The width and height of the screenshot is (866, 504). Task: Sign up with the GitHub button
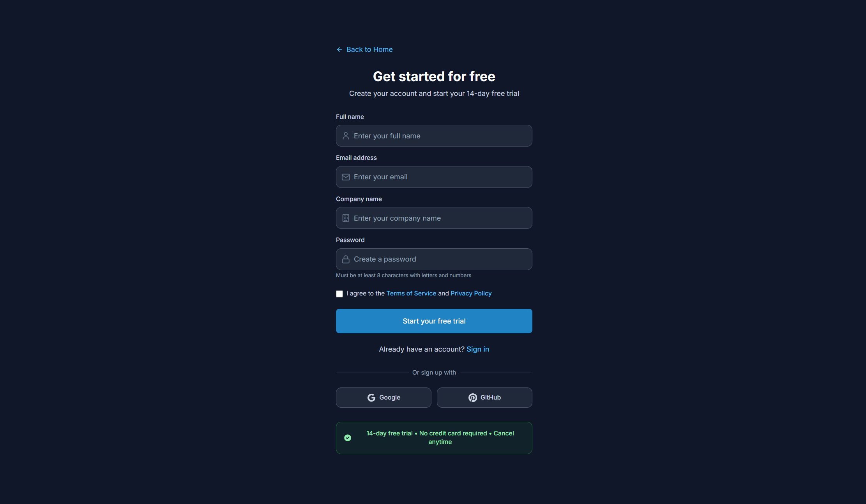point(484,398)
